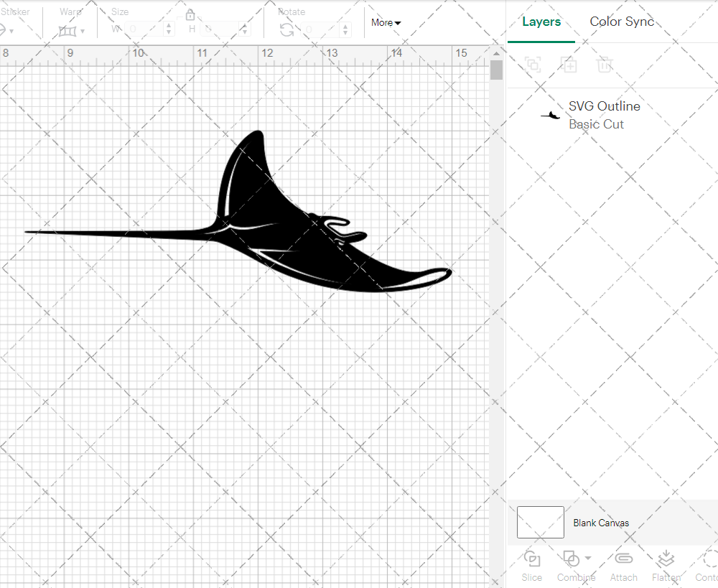This screenshot has height=588, width=718.
Task: Click the Attach paperclip icon
Action: pyautogui.click(x=623, y=559)
